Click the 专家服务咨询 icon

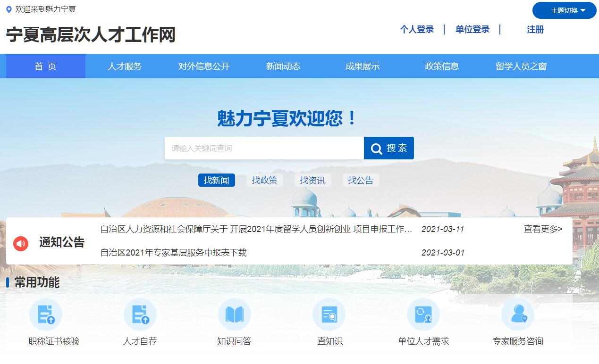(x=518, y=314)
